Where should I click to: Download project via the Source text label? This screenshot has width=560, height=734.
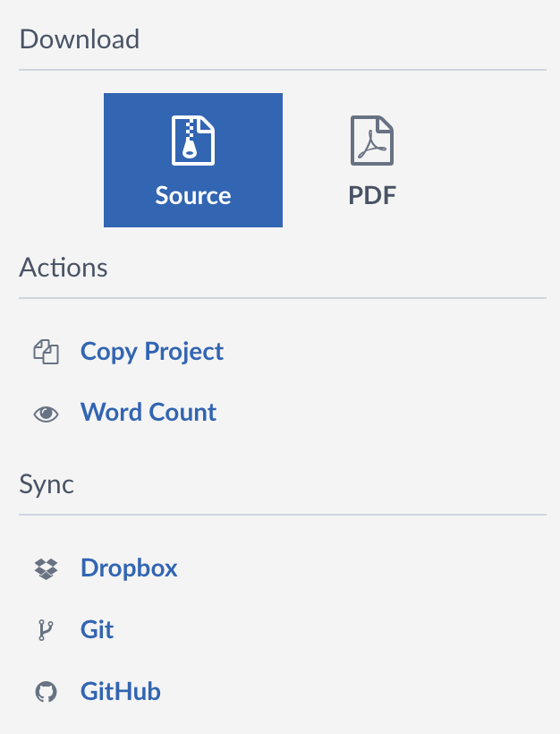pyautogui.click(x=192, y=195)
